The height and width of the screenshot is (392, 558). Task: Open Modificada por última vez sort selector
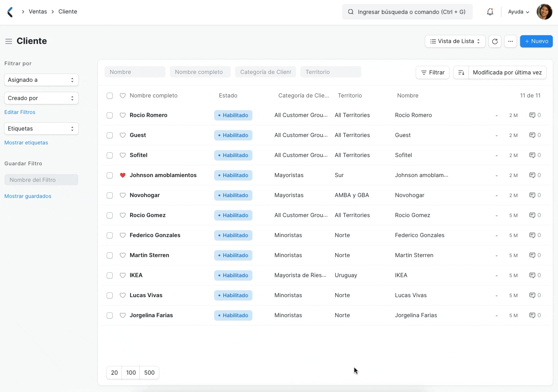507,72
